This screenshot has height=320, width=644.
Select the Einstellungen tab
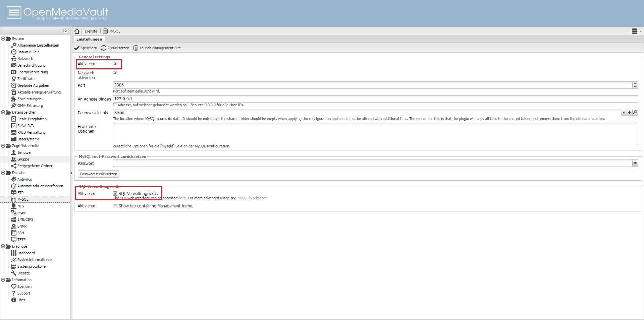(x=89, y=39)
